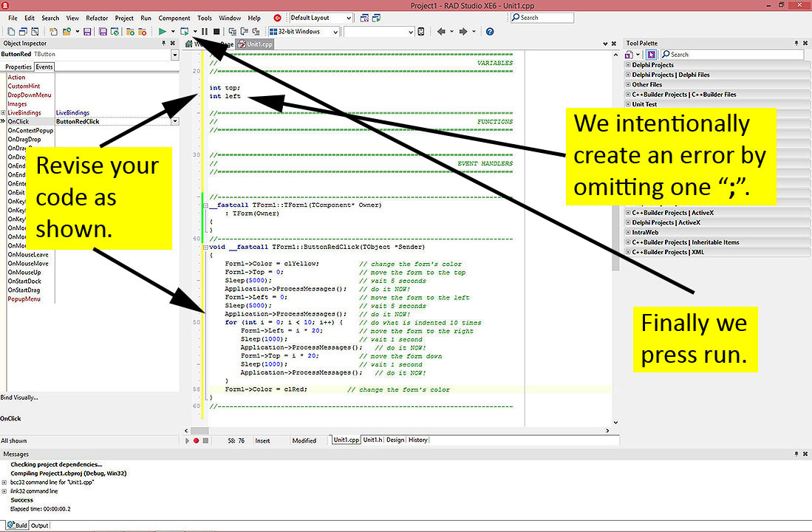This screenshot has height=532, width=812.
Task: Save the current file via toolbar
Action: (87, 32)
